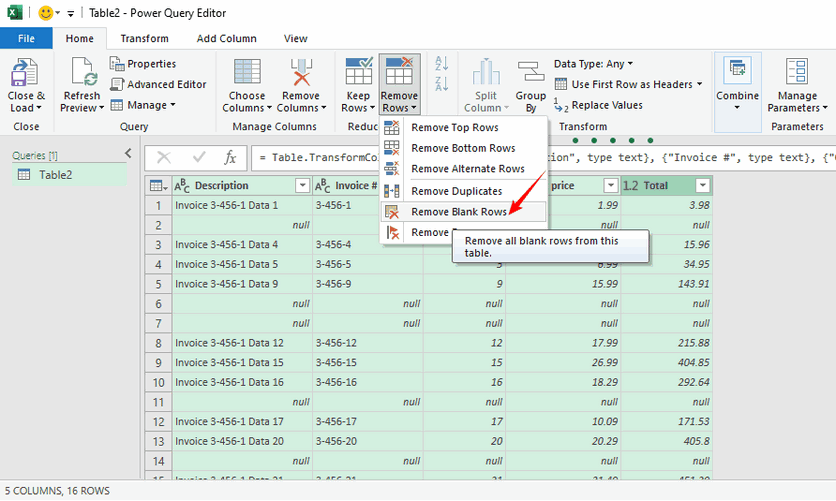Switch to the Home tab

pyautogui.click(x=79, y=38)
